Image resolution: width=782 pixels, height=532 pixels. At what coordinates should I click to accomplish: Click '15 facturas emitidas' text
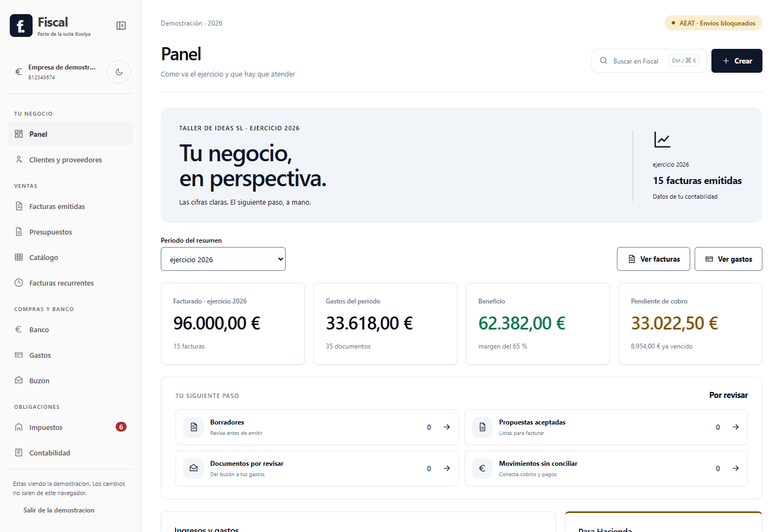pos(697,181)
